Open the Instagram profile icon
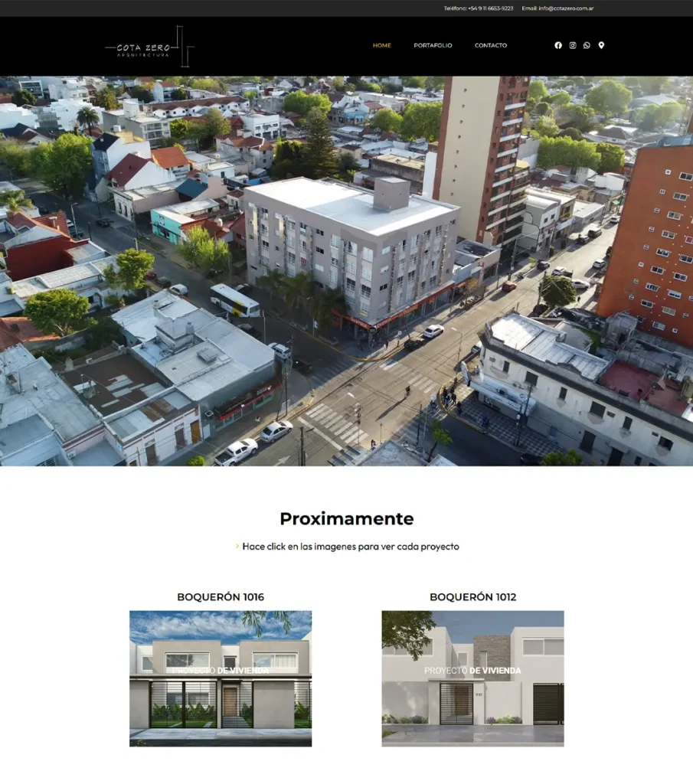This screenshot has height=784, width=693. 572,45
